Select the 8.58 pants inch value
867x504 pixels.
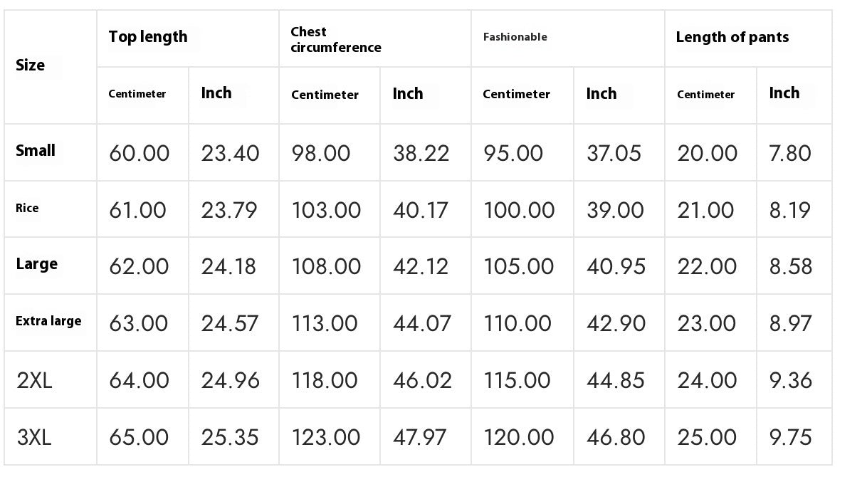click(790, 266)
